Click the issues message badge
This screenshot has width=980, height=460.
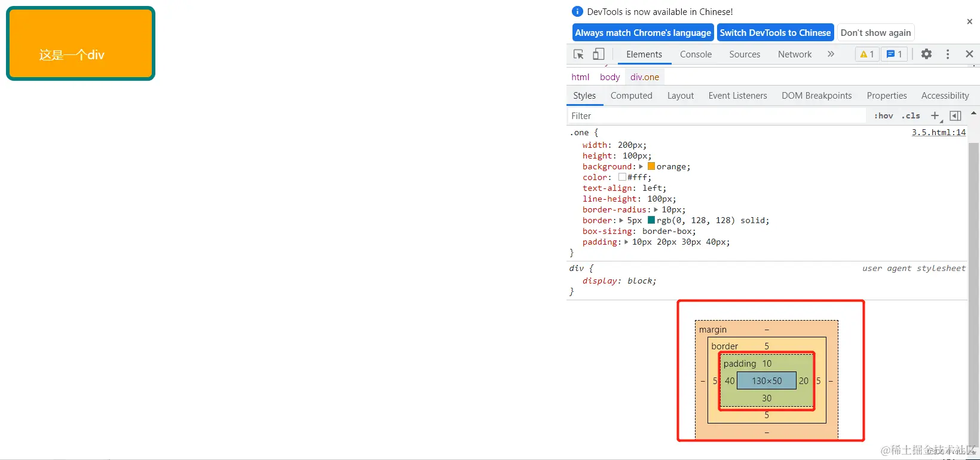tap(895, 54)
